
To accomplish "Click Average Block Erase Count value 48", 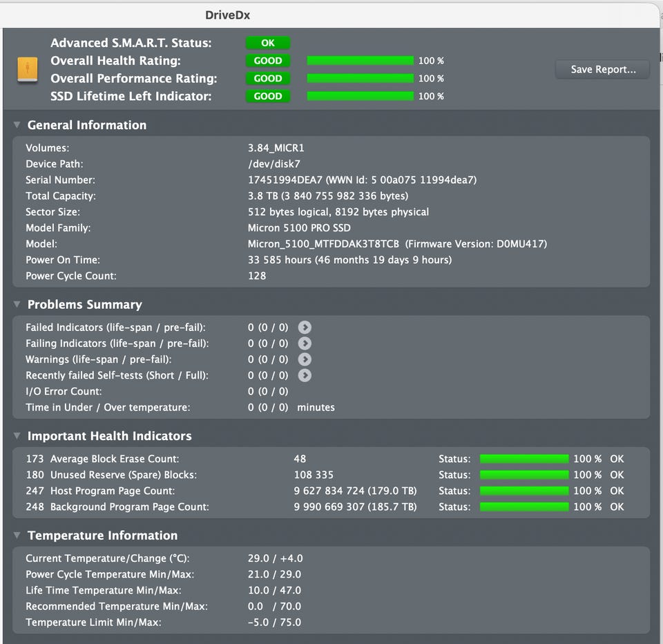I will pos(300,459).
